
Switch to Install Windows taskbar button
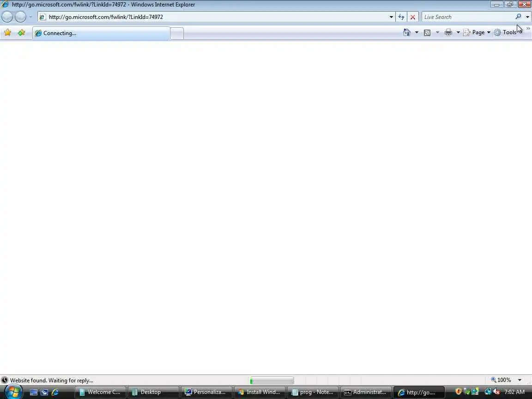coord(260,392)
